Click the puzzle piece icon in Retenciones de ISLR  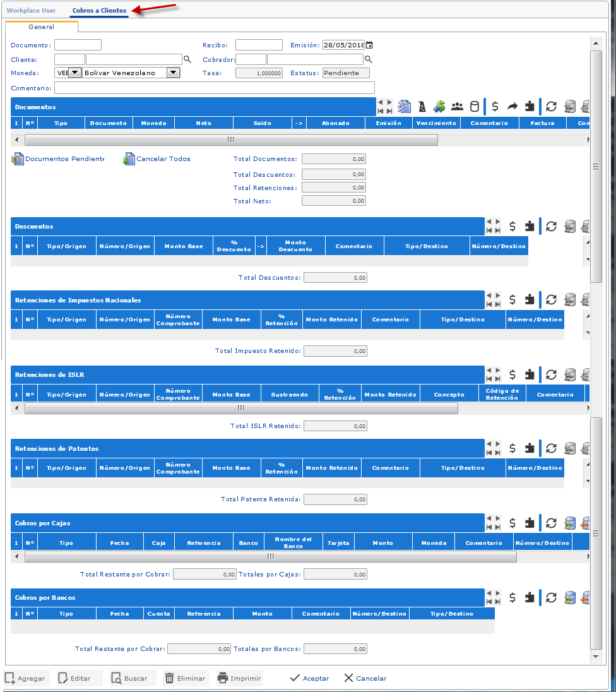click(x=530, y=374)
